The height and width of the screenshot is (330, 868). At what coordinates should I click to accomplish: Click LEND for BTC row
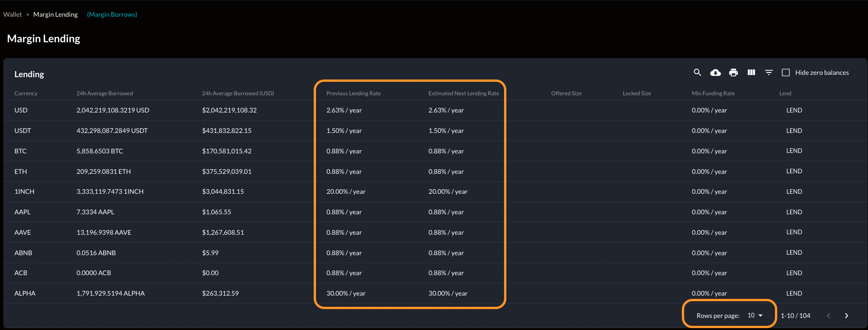[794, 151]
